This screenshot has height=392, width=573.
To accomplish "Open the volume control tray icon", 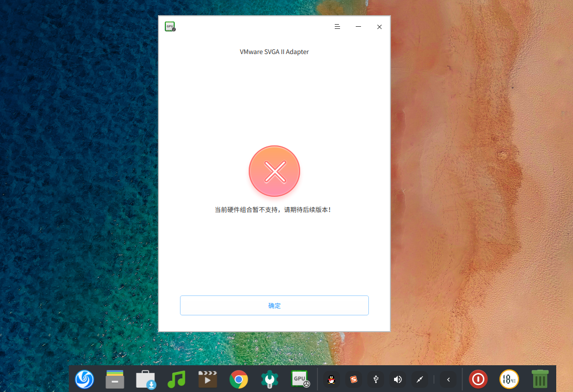I will [x=398, y=379].
